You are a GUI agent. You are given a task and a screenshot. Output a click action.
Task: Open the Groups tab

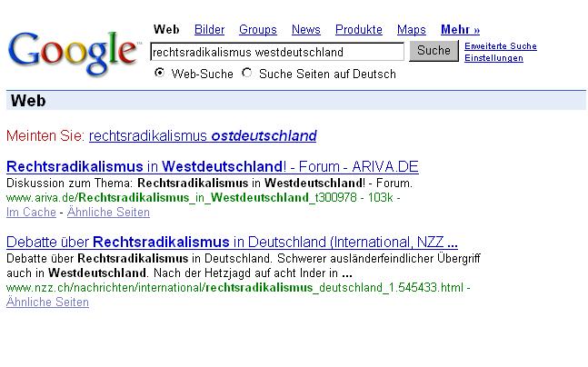click(x=257, y=30)
